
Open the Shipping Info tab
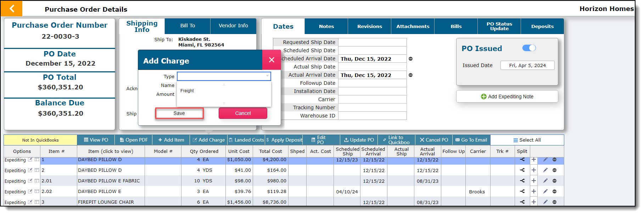point(142,26)
